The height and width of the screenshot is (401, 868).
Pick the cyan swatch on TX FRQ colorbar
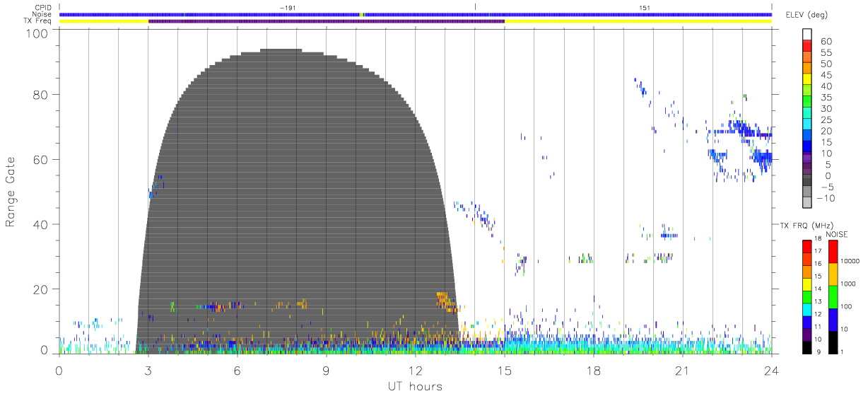807,308
